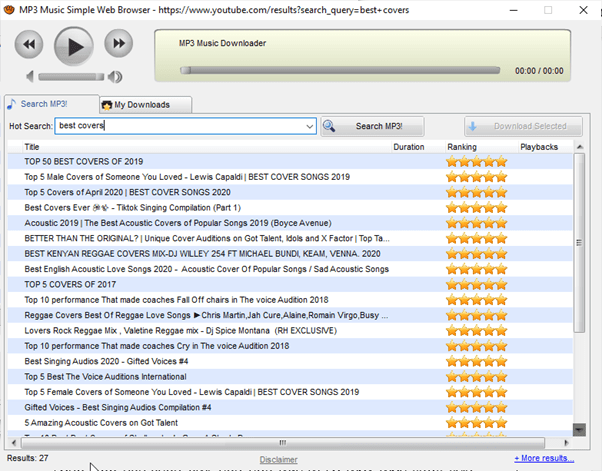Click the horizontal scrollbar thumb
The width and height of the screenshot is (602, 471).
click(x=283, y=443)
